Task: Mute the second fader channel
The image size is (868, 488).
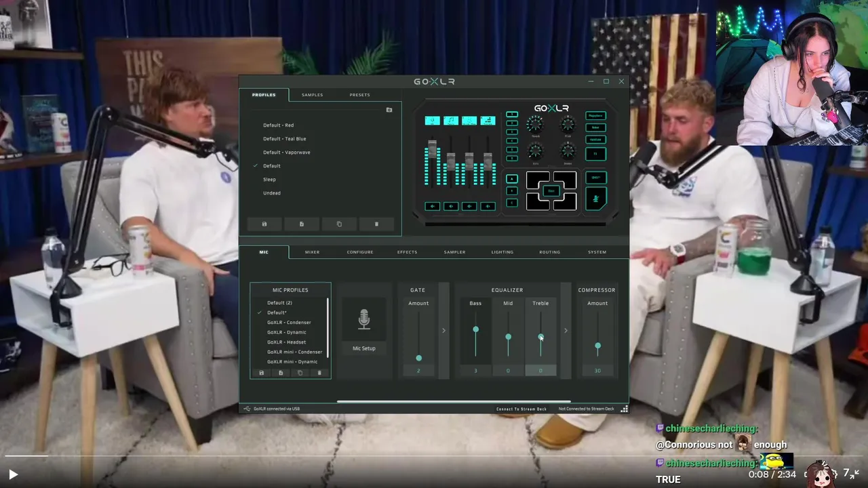Action: tap(451, 206)
